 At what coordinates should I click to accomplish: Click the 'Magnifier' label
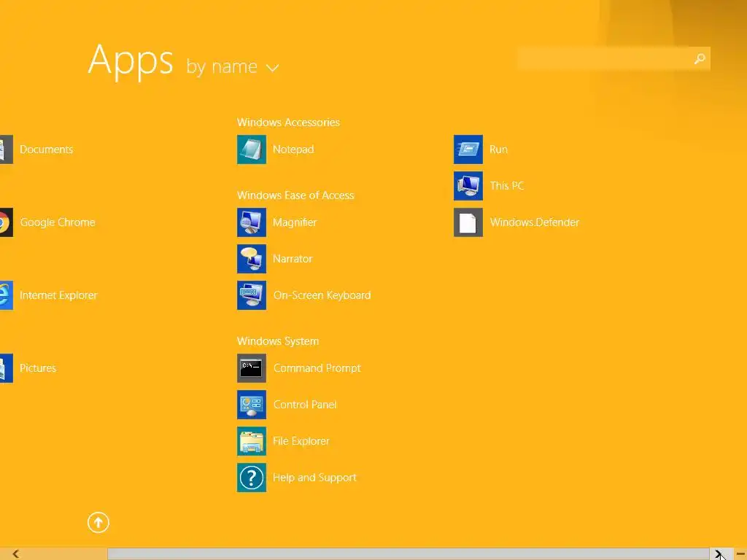[295, 222]
